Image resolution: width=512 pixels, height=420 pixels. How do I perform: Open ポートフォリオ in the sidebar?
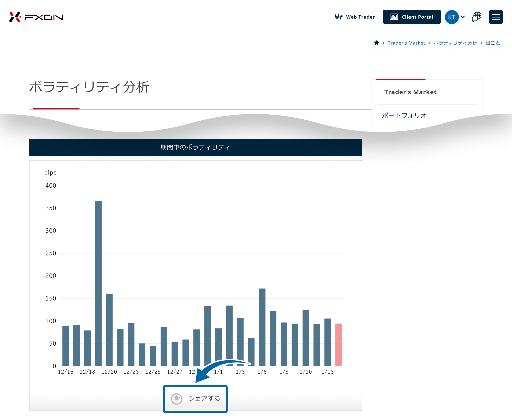point(404,115)
